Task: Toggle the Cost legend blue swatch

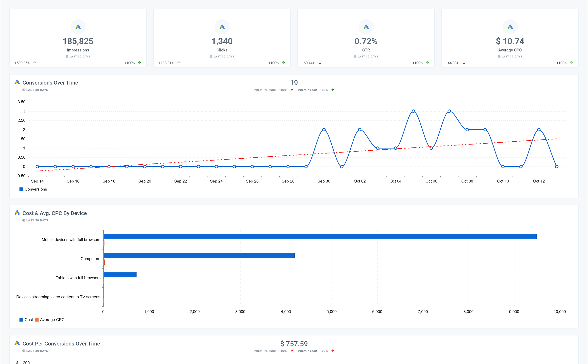Action: coord(21,320)
